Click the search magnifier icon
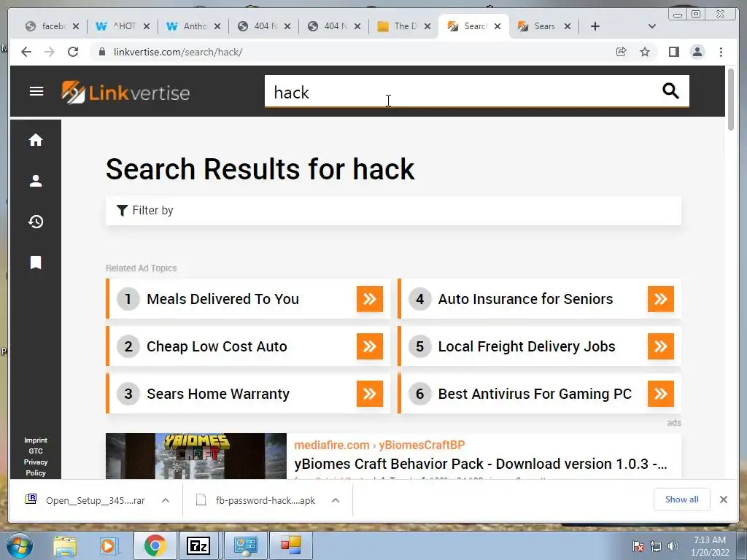Screen dimensions: 747x560 click(671, 90)
